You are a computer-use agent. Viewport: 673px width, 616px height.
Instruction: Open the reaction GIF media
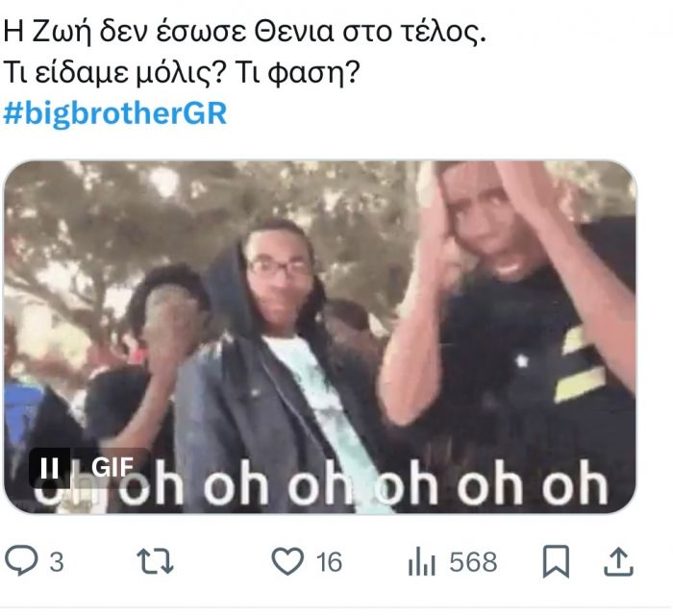point(320,336)
